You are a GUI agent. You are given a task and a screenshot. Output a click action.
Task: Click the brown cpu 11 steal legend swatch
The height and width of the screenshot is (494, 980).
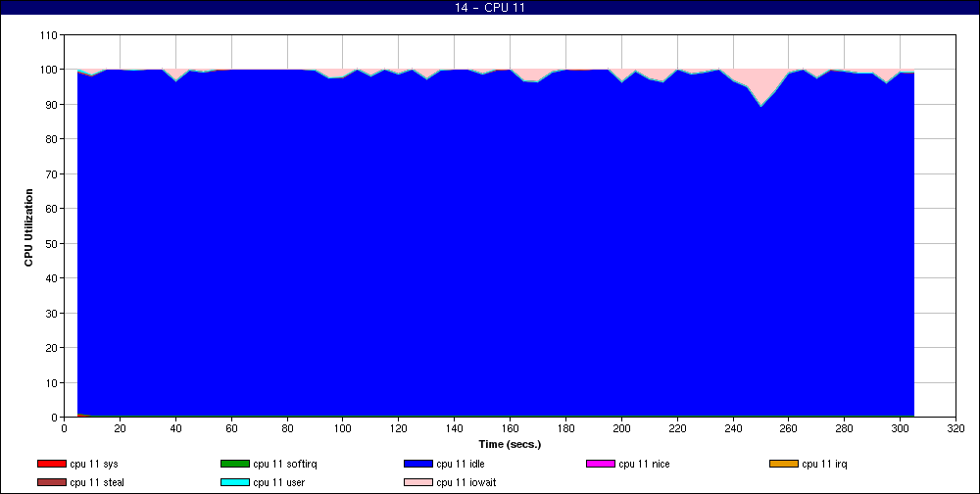[51, 483]
